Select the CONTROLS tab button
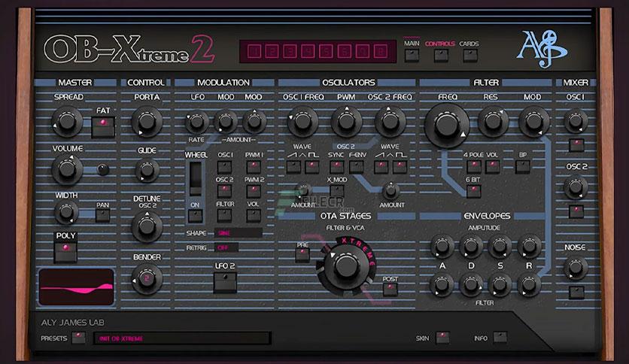The height and width of the screenshot is (364, 629). (441, 56)
